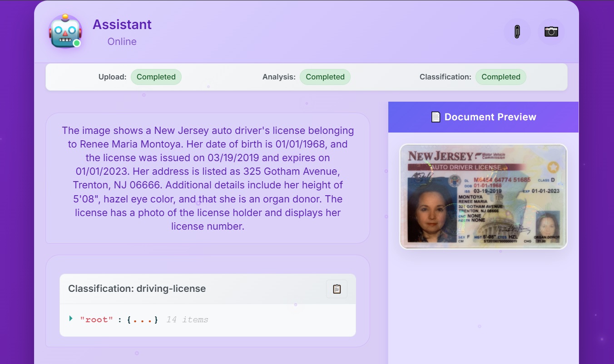Click the document page icon in preview header

436,117
